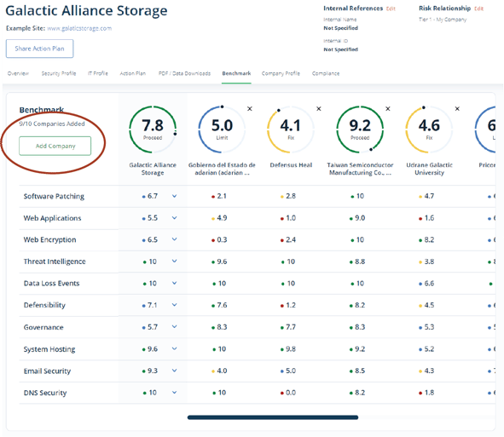This screenshot has width=504, height=437.
Task: Click Defensus Heal's Email Security score 5.0
Action: pos(291,371)
